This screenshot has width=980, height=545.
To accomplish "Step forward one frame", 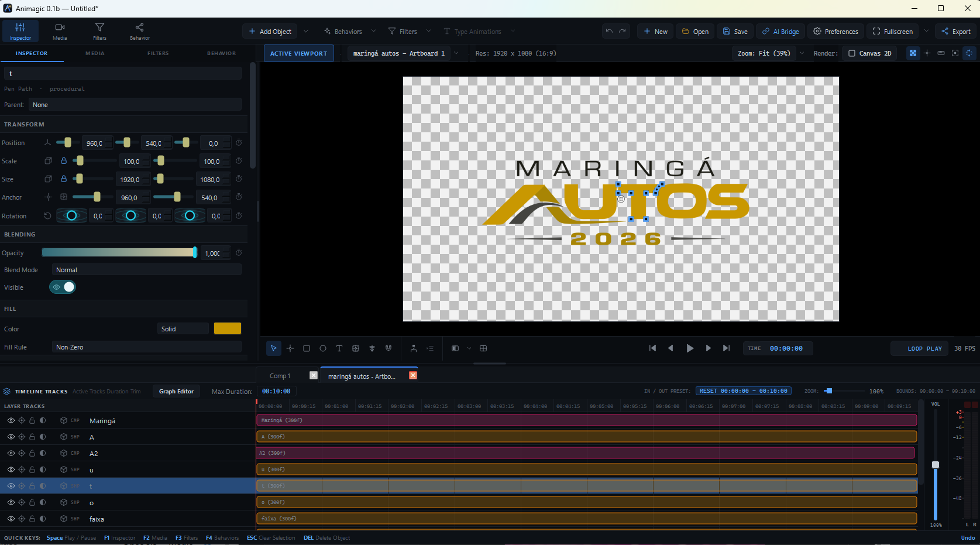I will click(708, 348).
